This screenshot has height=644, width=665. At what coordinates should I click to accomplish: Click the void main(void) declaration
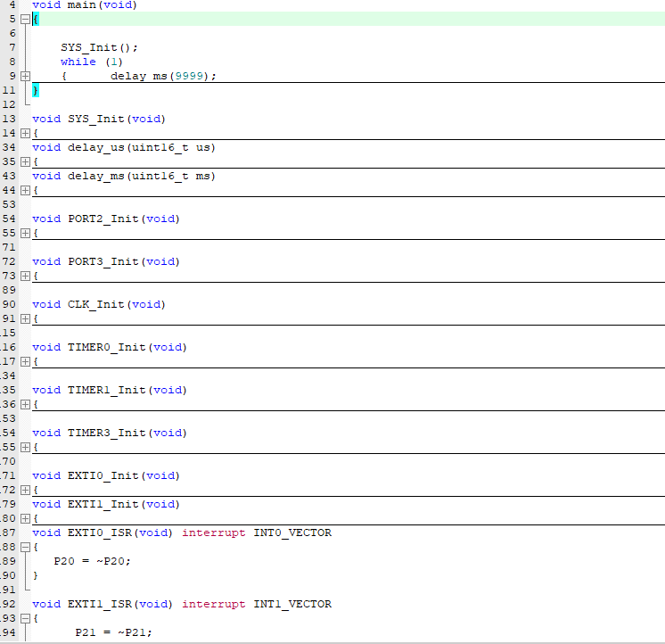(85, 5)
